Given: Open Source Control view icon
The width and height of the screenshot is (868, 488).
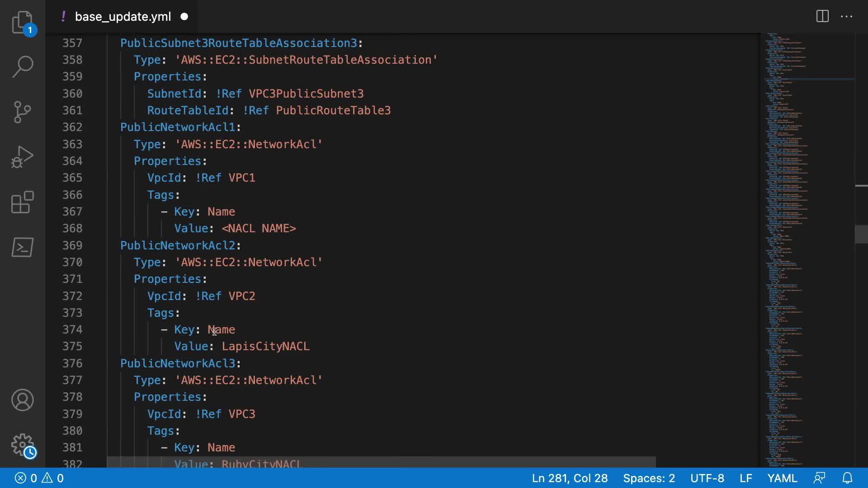Looking at the screenshot, I should (22, 112).
